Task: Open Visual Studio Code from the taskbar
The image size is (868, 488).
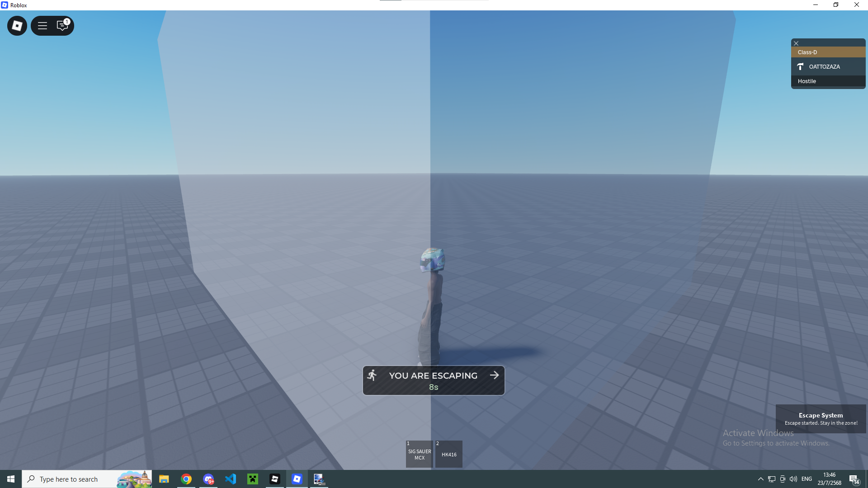Action: coord(231,479)
